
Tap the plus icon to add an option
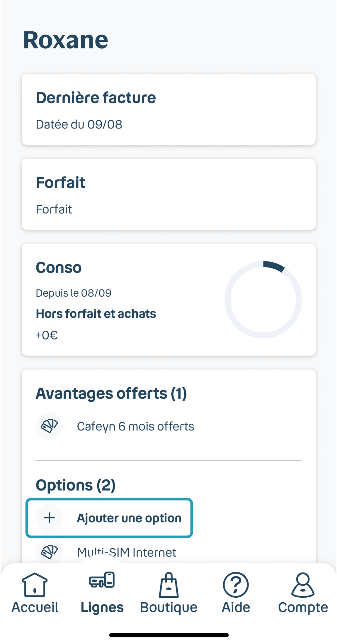49,518
